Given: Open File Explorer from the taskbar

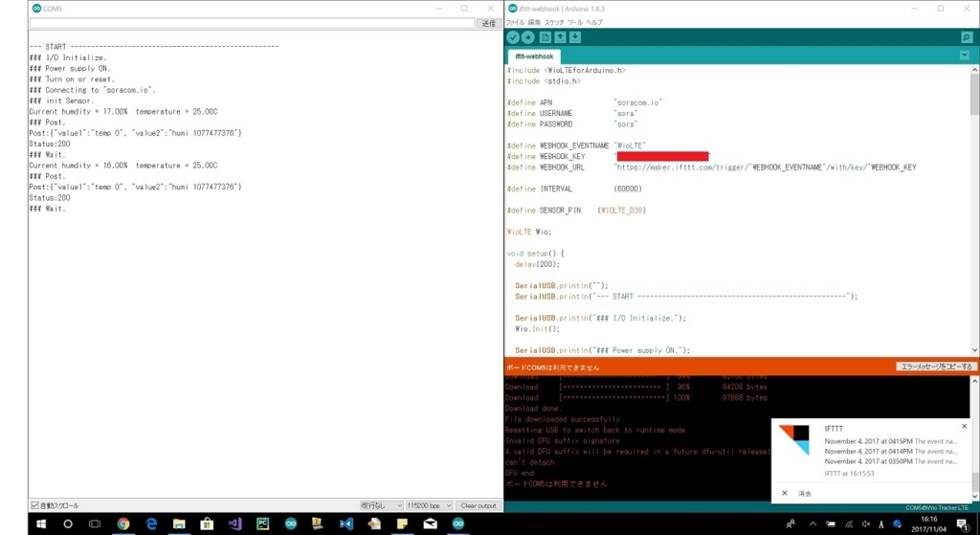Looking at the screenshot, I should [x=179, y=524].
